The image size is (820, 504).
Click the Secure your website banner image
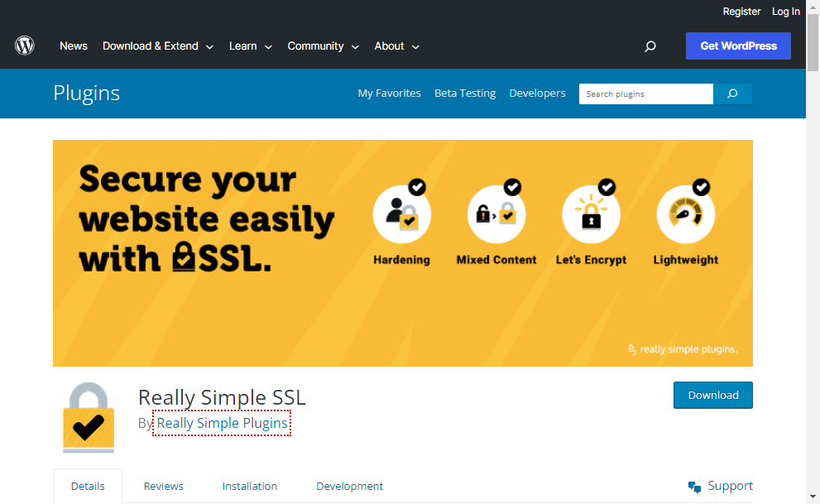(403, 253)
